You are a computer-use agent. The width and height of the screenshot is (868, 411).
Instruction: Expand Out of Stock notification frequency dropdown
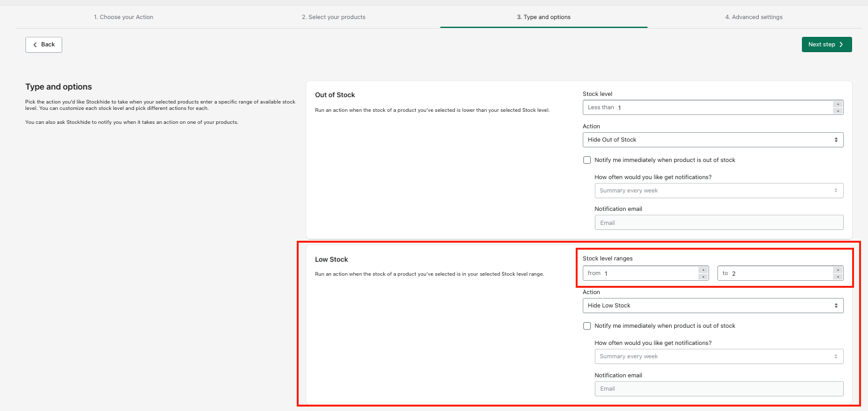719,191
